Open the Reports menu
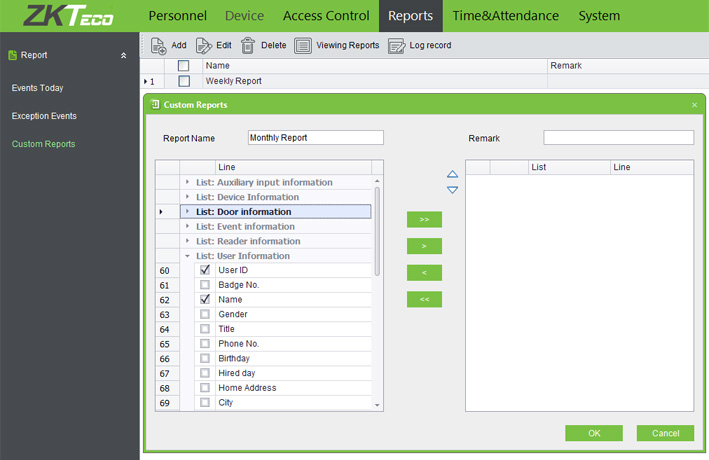Image resolution: width=709 pixels, height=460 pixels. pyautogui.click(x=411, y=16)
